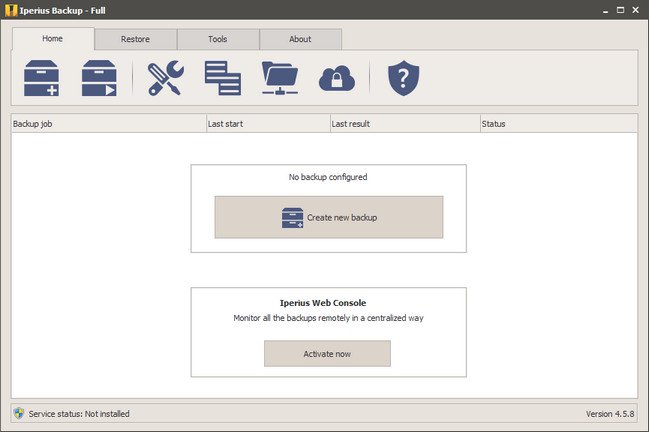Open general settings wrench and screwdriver icon
Screen dimensions: 649x432
click(x=166, y=78)
